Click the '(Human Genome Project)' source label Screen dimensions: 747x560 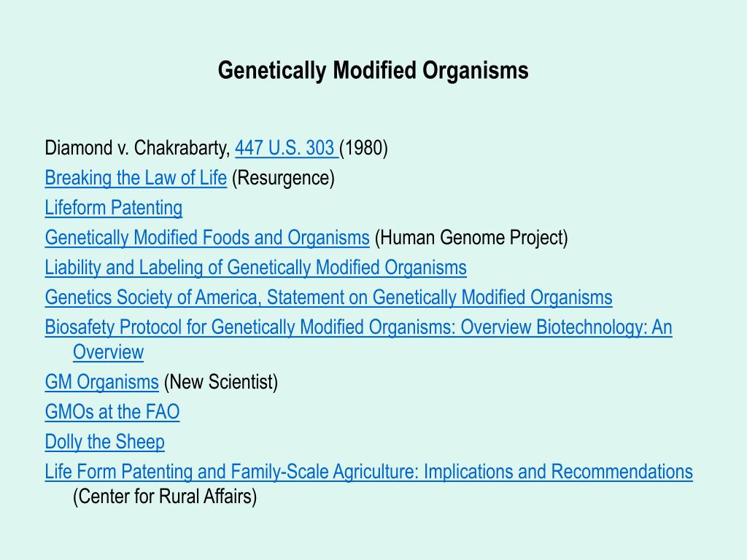472,238
